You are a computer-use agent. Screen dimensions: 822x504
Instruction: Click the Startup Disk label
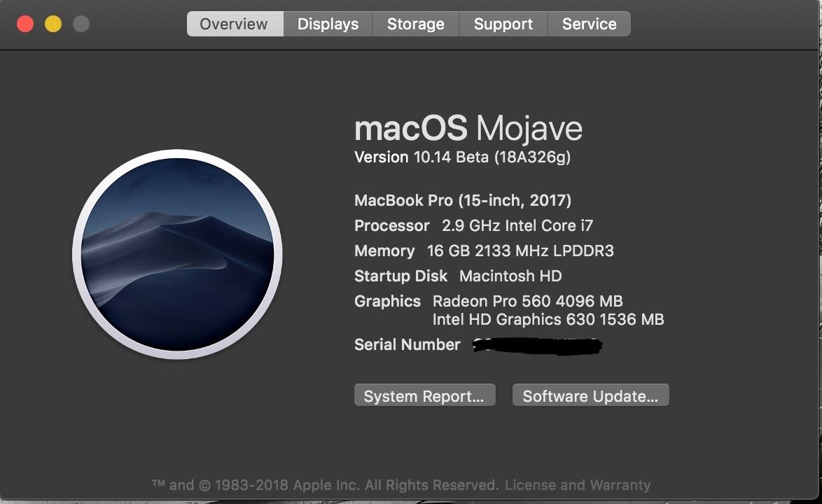(401, 276)
